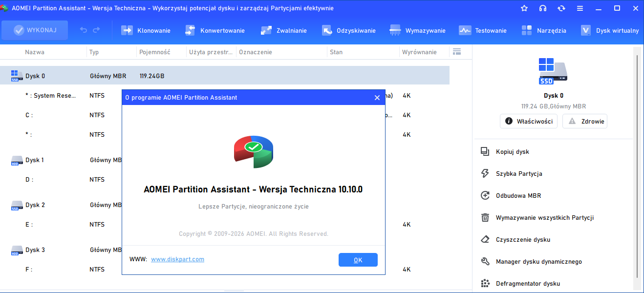
Task: Open the Narzędzia toolbar item
Action: pos(543,30)
